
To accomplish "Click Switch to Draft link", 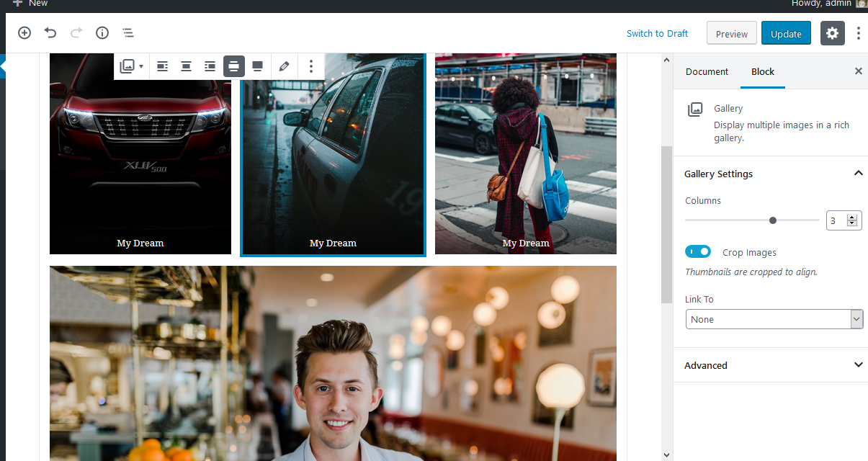I will [657, 33].
